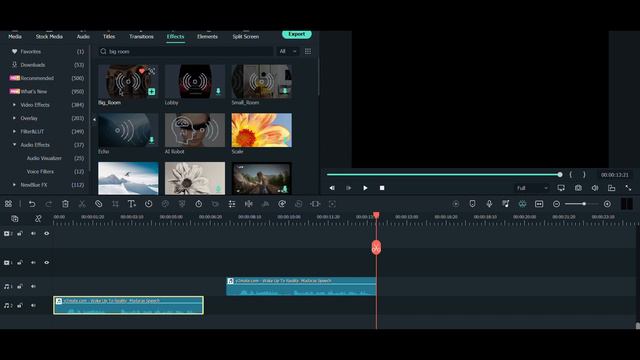This screenshot has height=360, width=640.
Task: Zoom in the timeline with plus icon
Action: [x=607, y=204]
